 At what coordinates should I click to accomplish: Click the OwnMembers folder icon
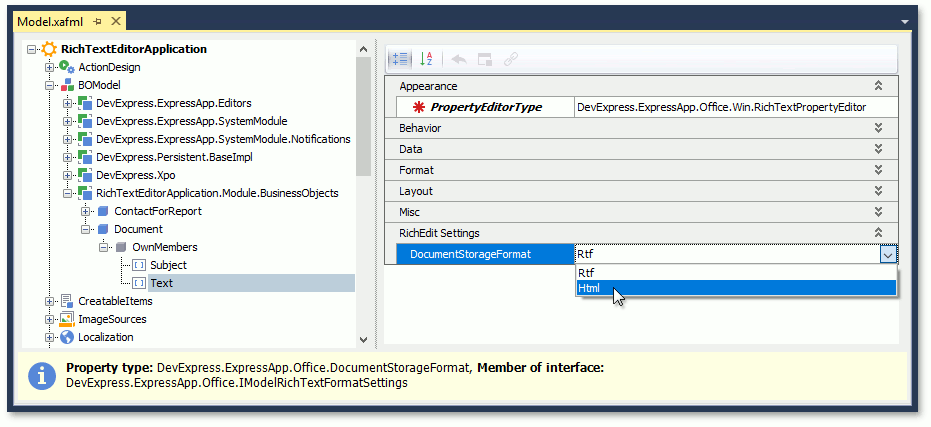click(121, 247)
